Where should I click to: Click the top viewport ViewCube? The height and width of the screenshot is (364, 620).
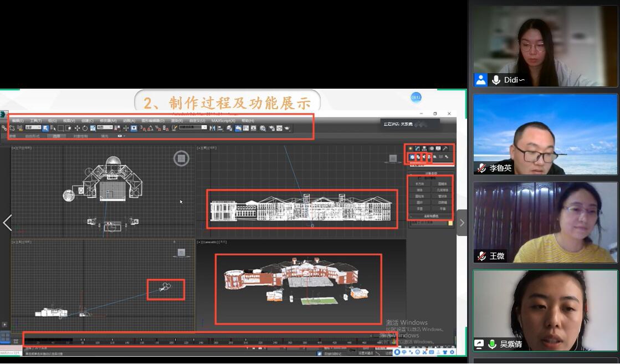[x=181, y=159]
